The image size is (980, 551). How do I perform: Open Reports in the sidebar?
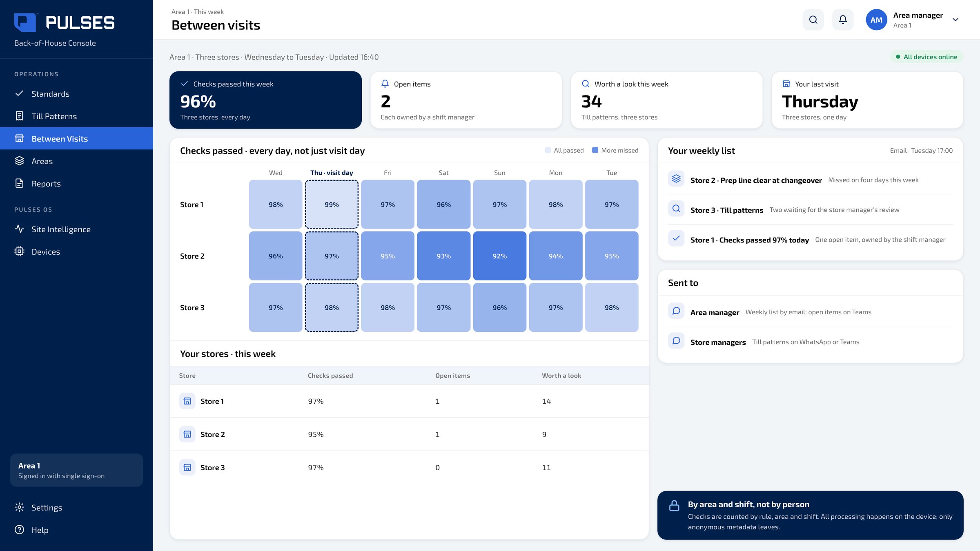pyautogui.click(x=76, y=184)
